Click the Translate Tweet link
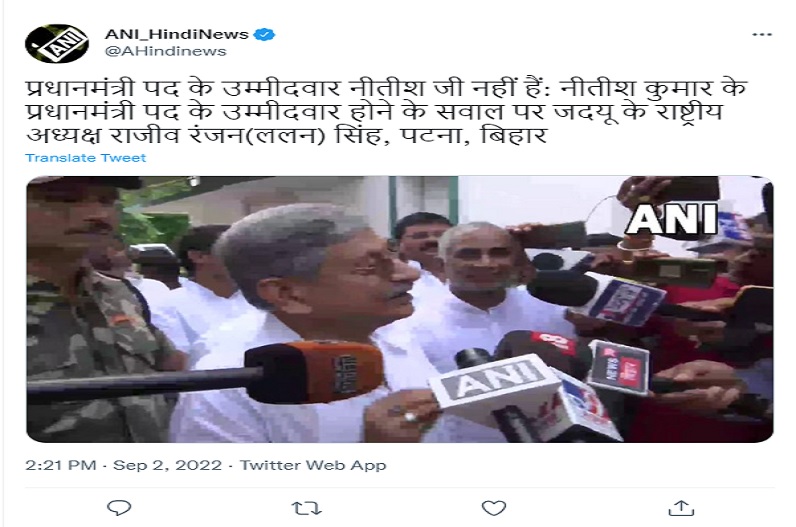 click(86, 157)
